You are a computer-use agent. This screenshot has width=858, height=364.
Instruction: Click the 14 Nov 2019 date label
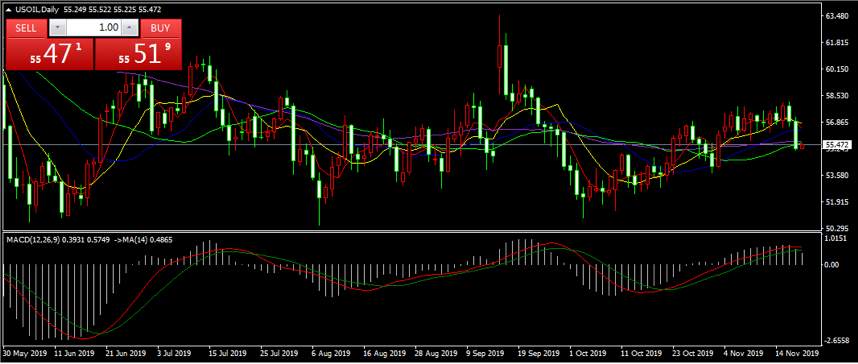coord(797,354)
